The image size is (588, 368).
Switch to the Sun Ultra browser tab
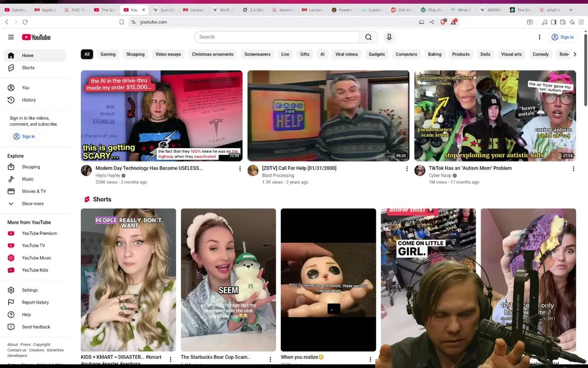[x=165, y=10]
